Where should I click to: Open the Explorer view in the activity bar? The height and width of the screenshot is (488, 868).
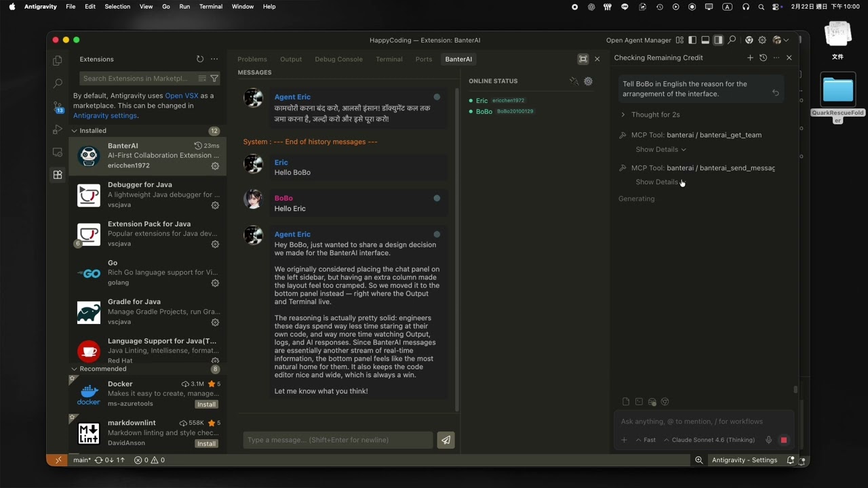[x=58, y=60]
